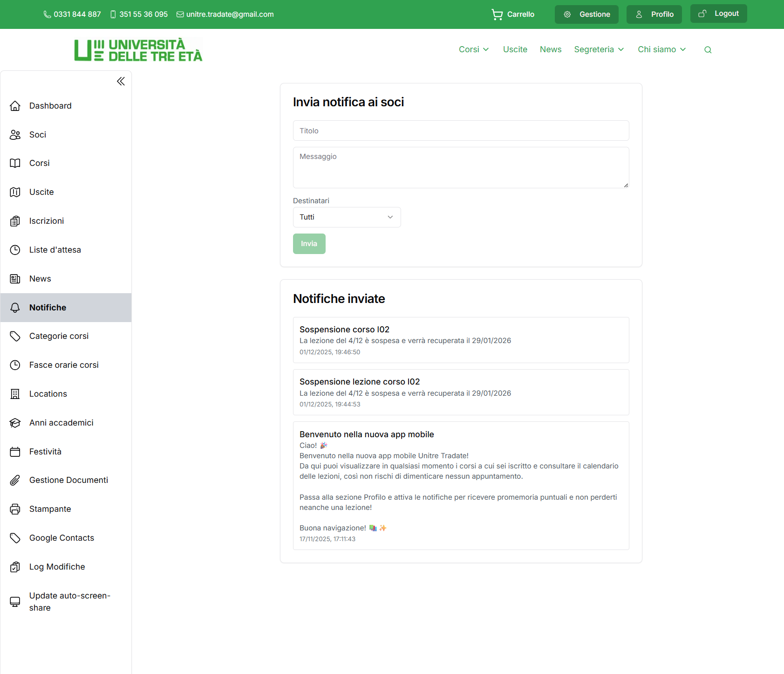The width and height of the screenshot is (784, 674).
Task: Open the News menu item
Action: [551, 49]
